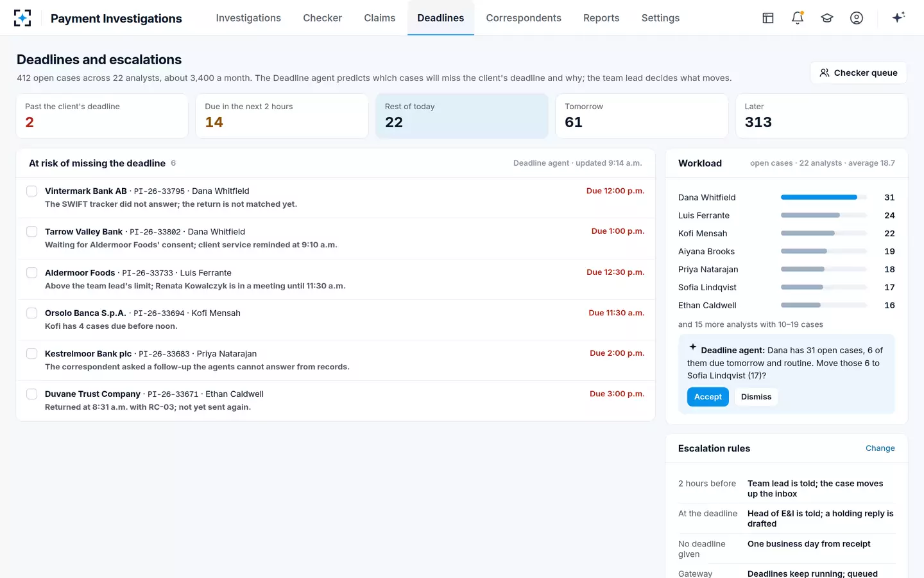Image resolution: width=924 pixels, height=578 pixels.
Task: Click the case ID PI-26-33795
Action: [x=159, y=191]
